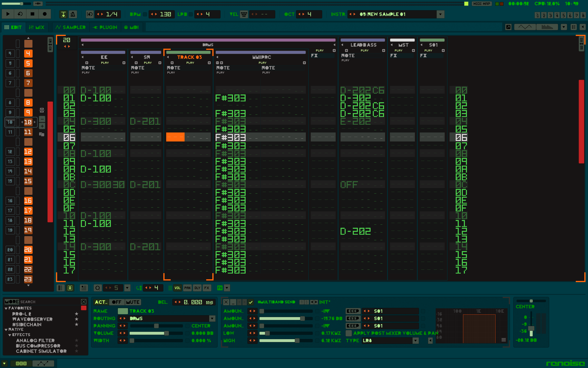This screenshot has width=588, height=368.
Task: Stop playback with the Stop button
Action: (32, 14)
